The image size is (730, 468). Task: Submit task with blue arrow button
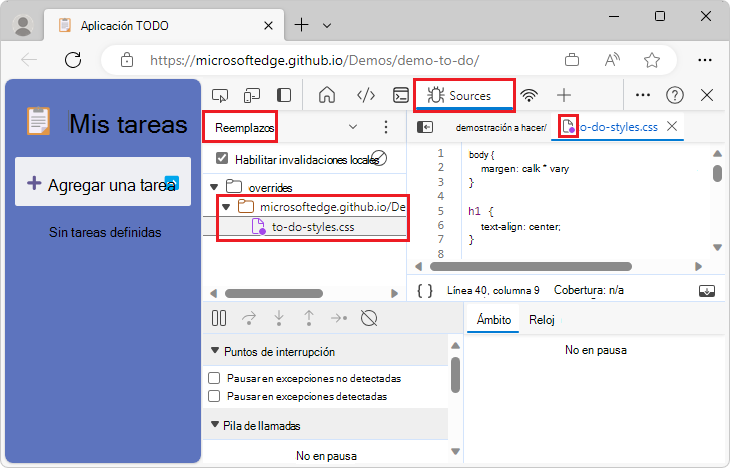[x=172, y=183]
